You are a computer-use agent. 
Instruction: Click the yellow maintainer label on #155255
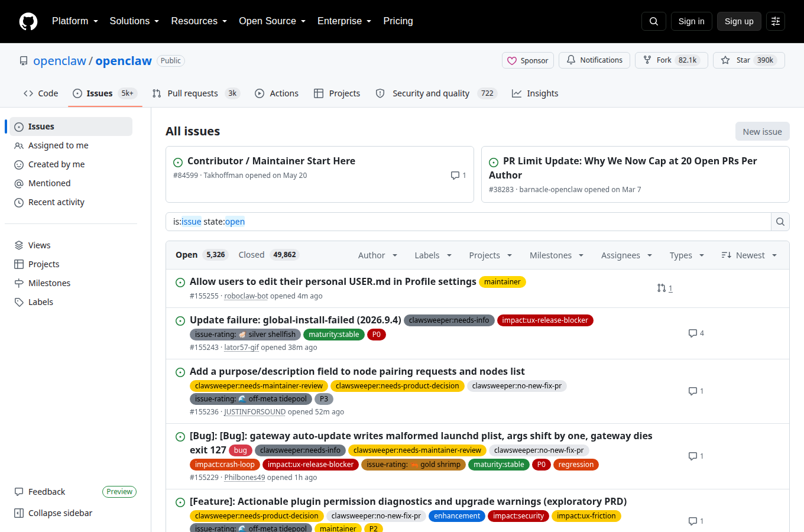(502, 282)
